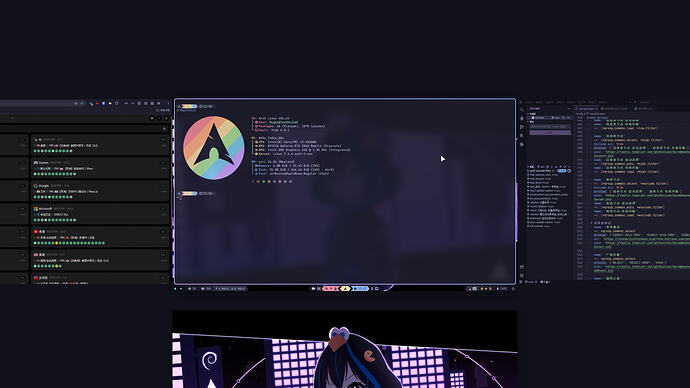Switch to the second tab in the code editor

pos(616,109)
